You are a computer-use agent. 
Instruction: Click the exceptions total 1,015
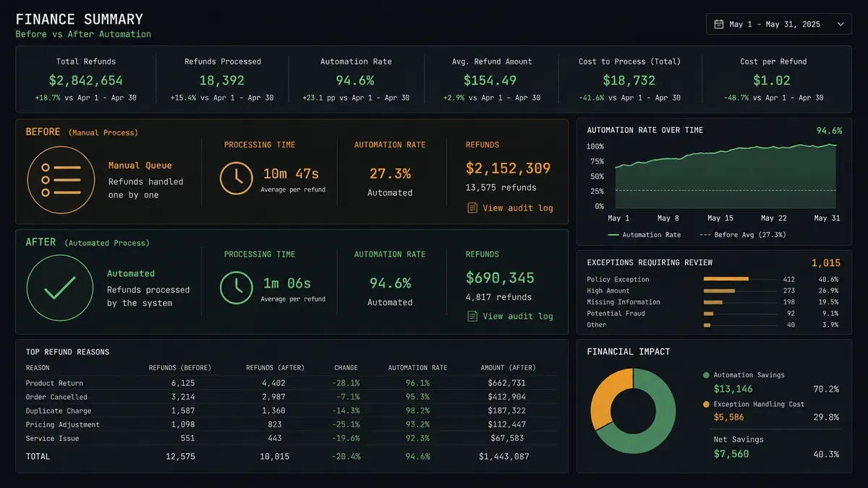point(826,262)
